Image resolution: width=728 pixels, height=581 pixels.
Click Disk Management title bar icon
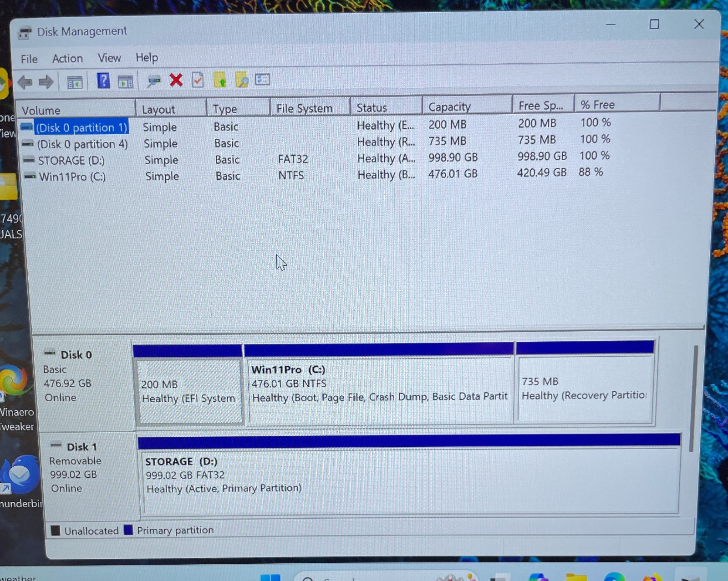(x=25, y=33)
